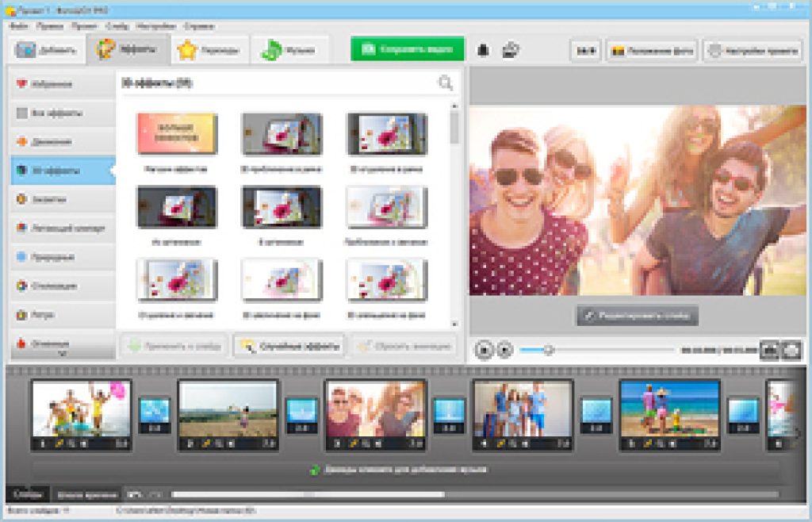
Task: Select Ретро effects category
Action: [x=63, y=315]
